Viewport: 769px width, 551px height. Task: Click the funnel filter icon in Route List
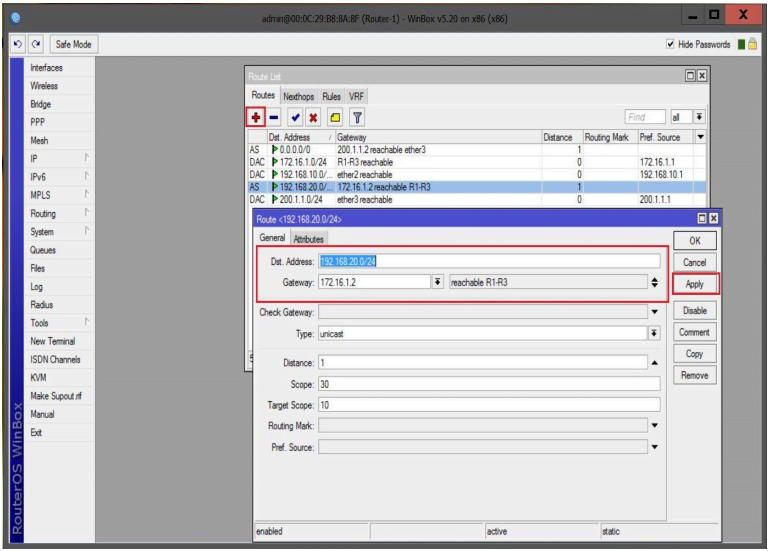357,117
